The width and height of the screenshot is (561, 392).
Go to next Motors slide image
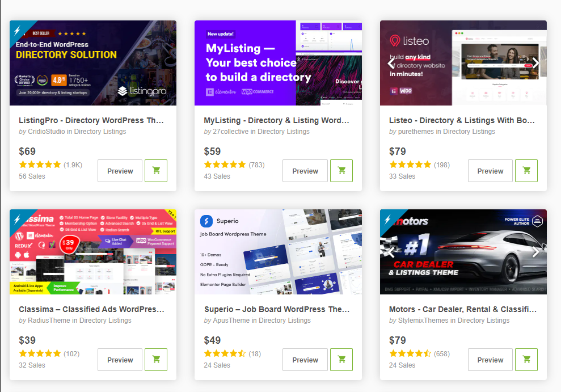point(535,252)
